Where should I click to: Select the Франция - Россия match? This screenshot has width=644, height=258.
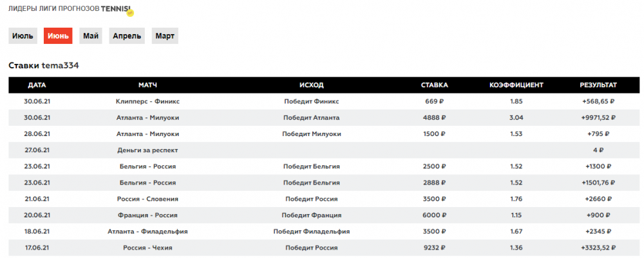click(147, 215)
